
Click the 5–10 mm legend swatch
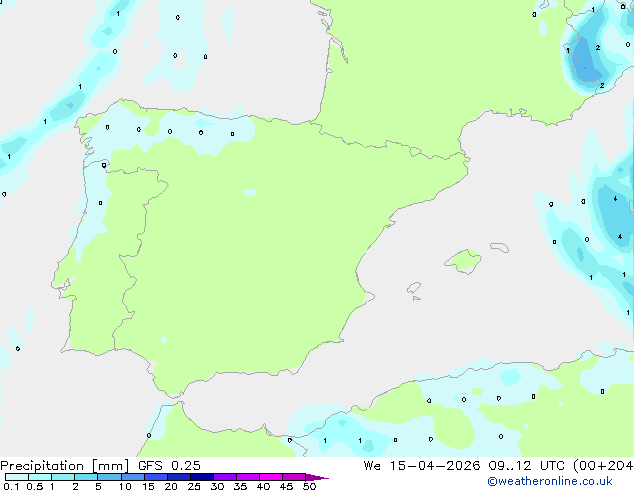click(x=109, y=477)
